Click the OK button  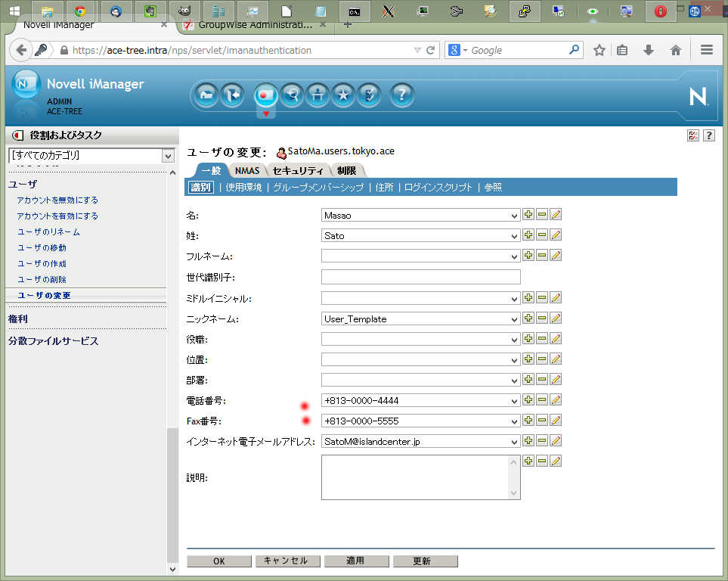click(219, 561)
